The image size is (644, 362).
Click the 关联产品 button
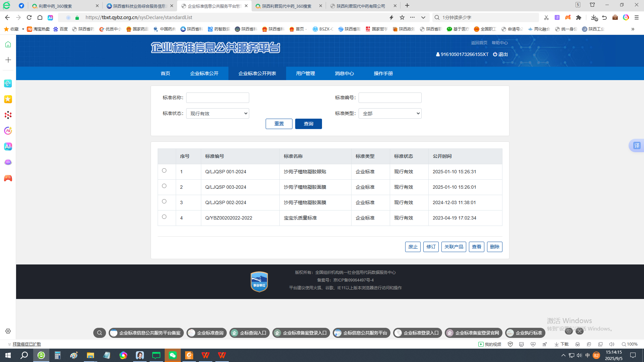point(453,247)
